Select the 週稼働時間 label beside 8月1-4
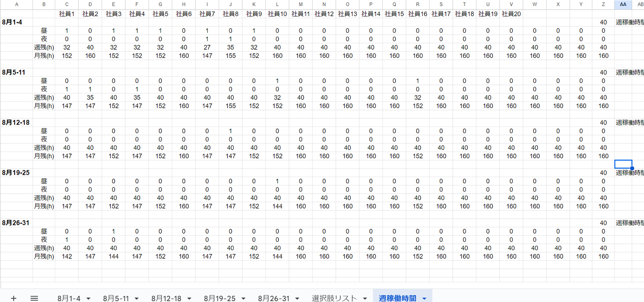The width and height of the screenshot is (644, 302). click(629, 22)
